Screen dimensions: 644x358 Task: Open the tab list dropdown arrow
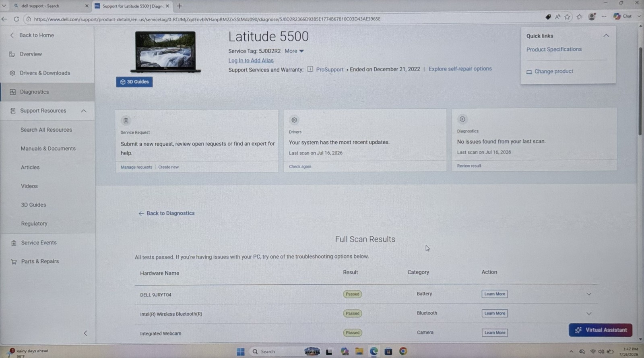click(x=4, y=6)
